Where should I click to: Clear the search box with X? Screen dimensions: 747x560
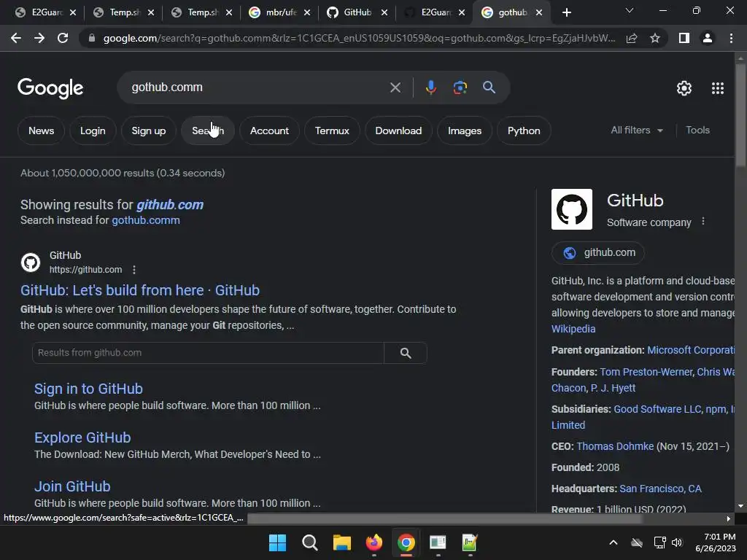[x=395, y=87]
